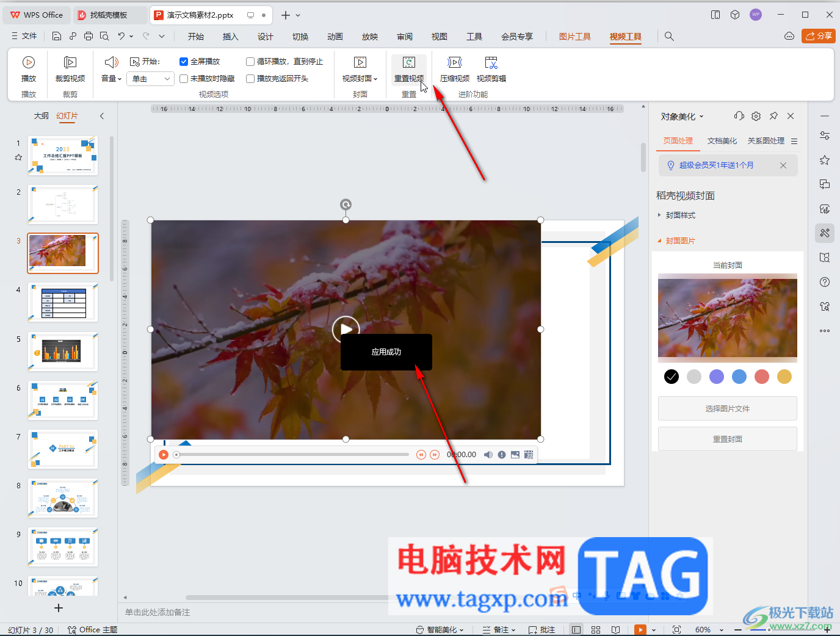Click the 分享 share button
Viewport: 840px width, 636px height.
pos(819,36)
